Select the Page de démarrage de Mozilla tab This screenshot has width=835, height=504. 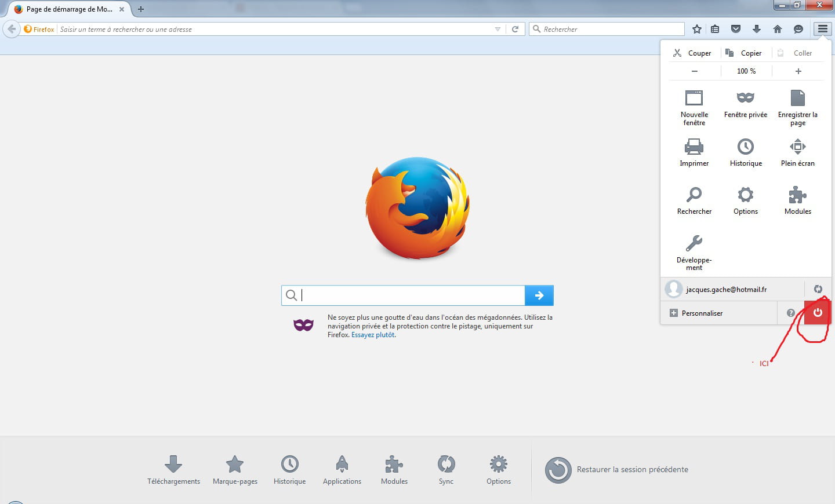[x=69, y=9]
